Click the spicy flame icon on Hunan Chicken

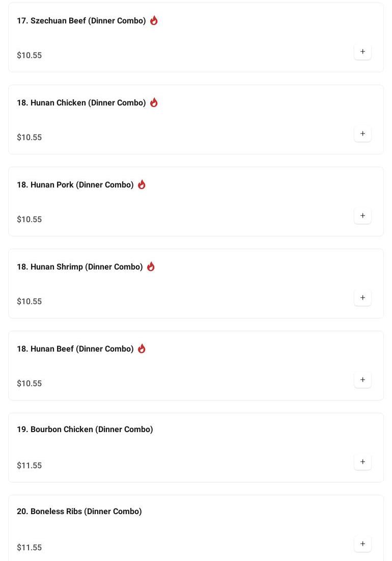coord(154,102)
